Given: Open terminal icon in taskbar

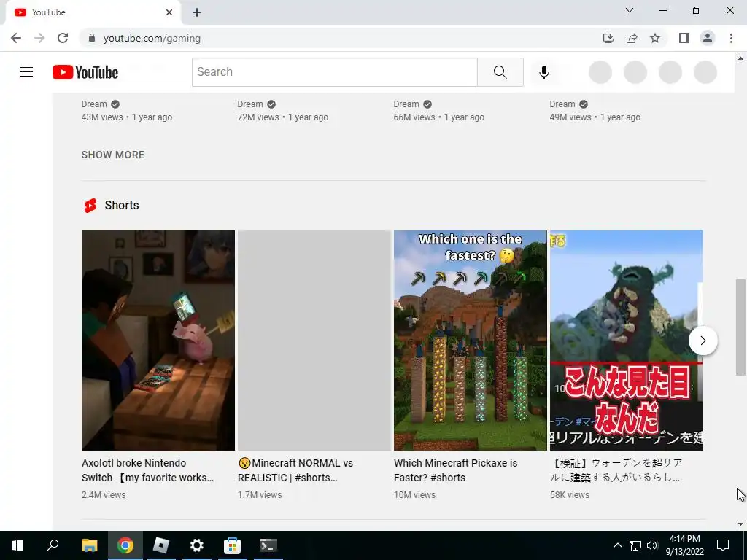Looking at the screenshot, I should tap(268, 545).
